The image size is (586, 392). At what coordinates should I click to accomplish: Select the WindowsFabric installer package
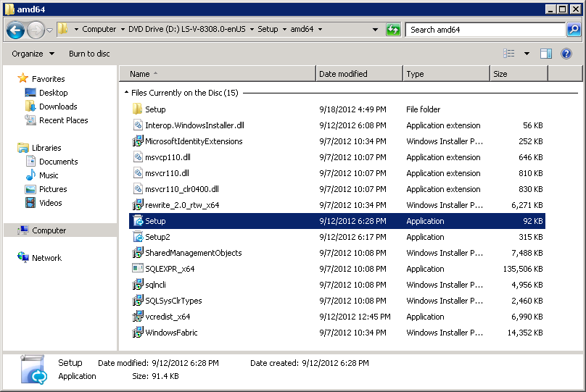click(x=170, y=333)
